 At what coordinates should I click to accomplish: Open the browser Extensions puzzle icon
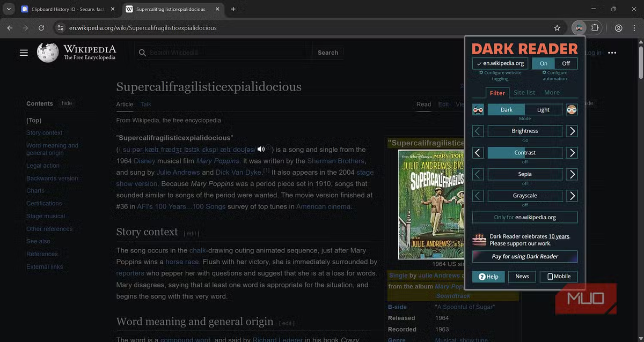[595, 28]
